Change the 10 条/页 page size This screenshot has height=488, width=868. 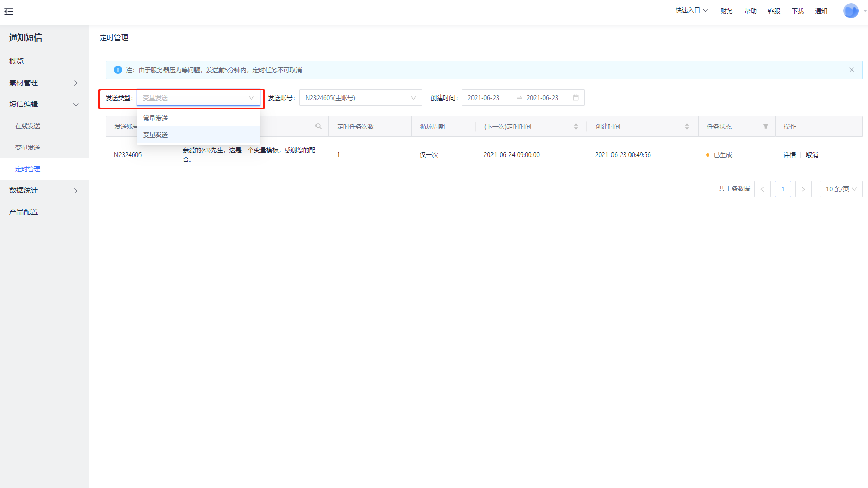pyautogui.click(x=841, y=189)
